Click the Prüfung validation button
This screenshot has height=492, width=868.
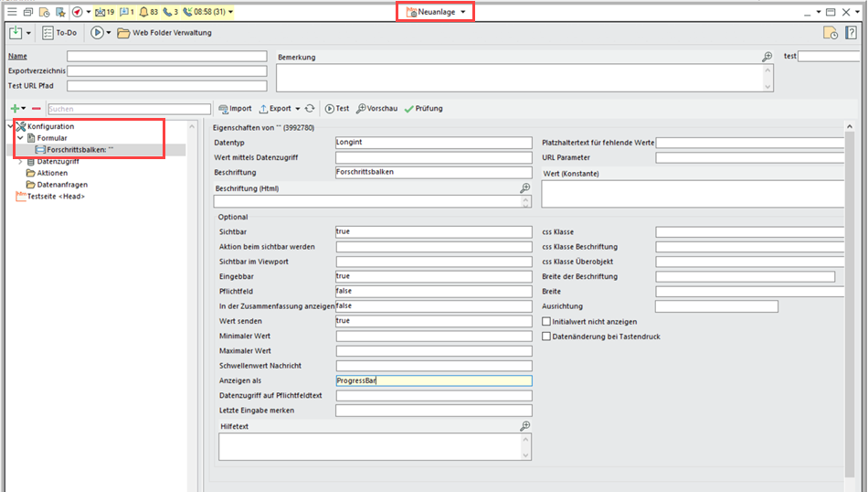coord(423,108)
